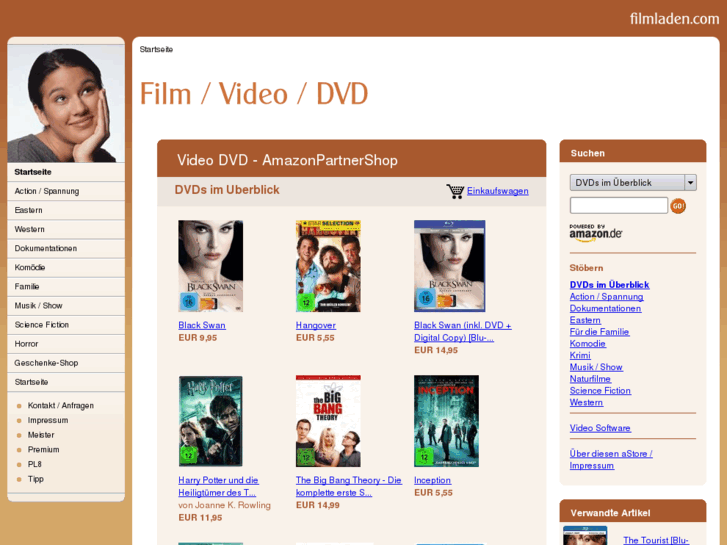Viewport: 727px width, 545px height.
Task: Select Geschenke-Shop in left menu
Action: point(66,363)
